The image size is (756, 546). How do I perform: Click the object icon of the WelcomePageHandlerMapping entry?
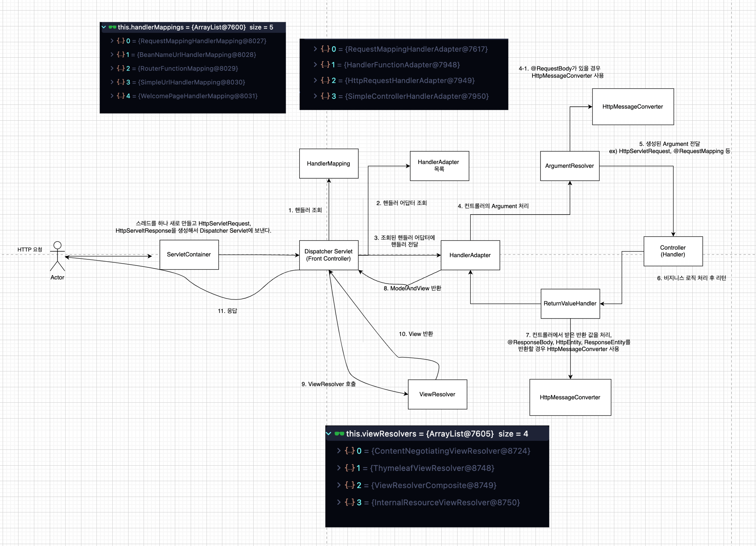[x=121, y=96]
